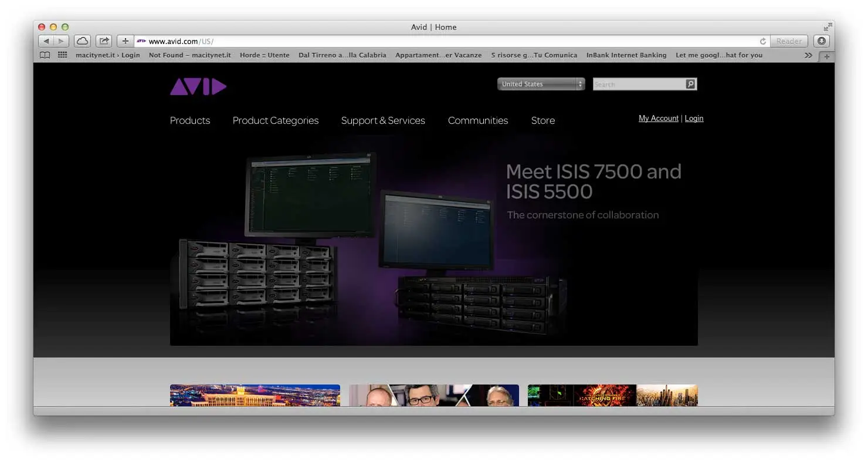The width and height of the screenshot is (868, 462).
Task: Open the My Account link
Action: pos(659,119)
